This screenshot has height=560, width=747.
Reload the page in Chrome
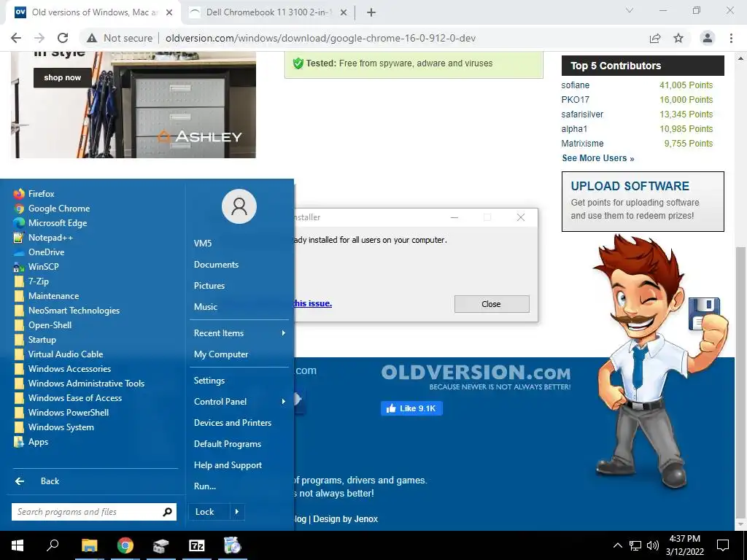[x=63, y=38]
